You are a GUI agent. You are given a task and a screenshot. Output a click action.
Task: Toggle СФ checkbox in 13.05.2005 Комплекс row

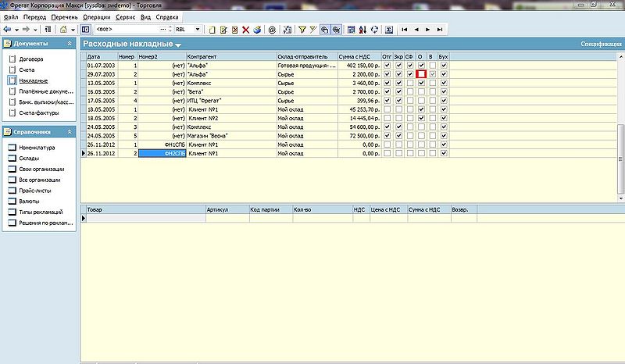pyautogui.click(x=410, y=83)
